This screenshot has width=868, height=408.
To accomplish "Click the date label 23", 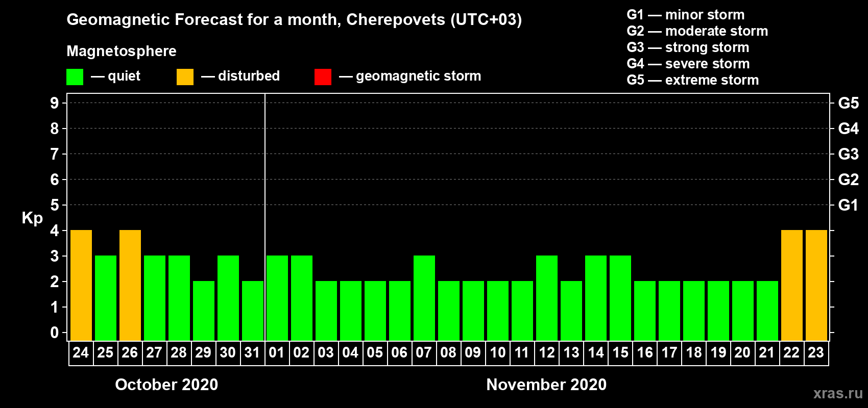I will 816,353.
